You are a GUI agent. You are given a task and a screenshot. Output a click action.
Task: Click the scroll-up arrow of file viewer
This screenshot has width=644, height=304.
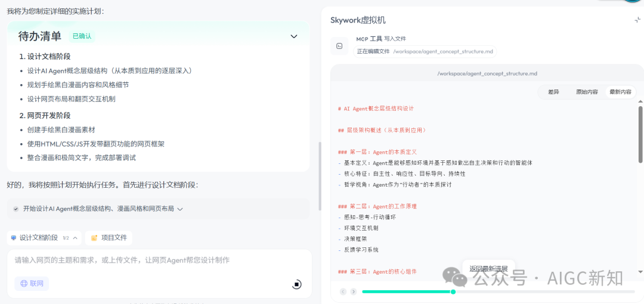640,101
